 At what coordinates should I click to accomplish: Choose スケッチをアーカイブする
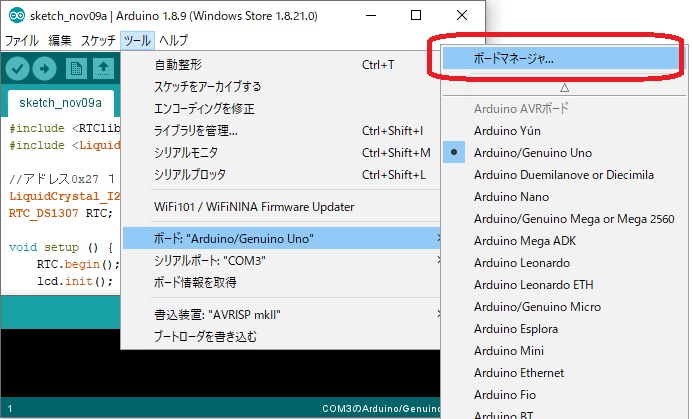coord(281,87)
